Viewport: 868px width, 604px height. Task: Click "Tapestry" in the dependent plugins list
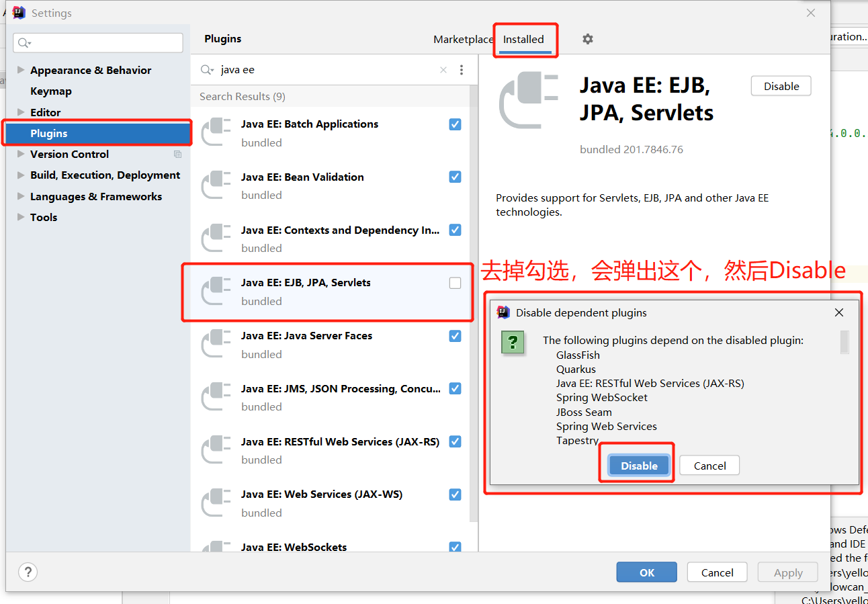click(578, 440)
